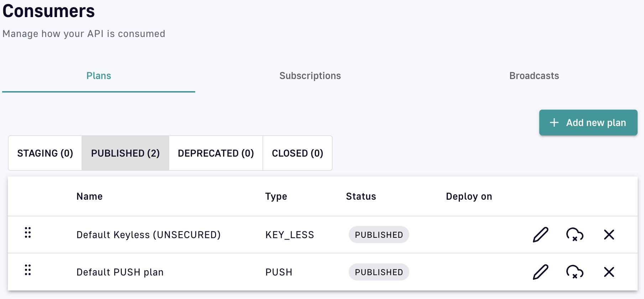Click the PUBLISHED badge on Keyless row

tap(379, 235)
